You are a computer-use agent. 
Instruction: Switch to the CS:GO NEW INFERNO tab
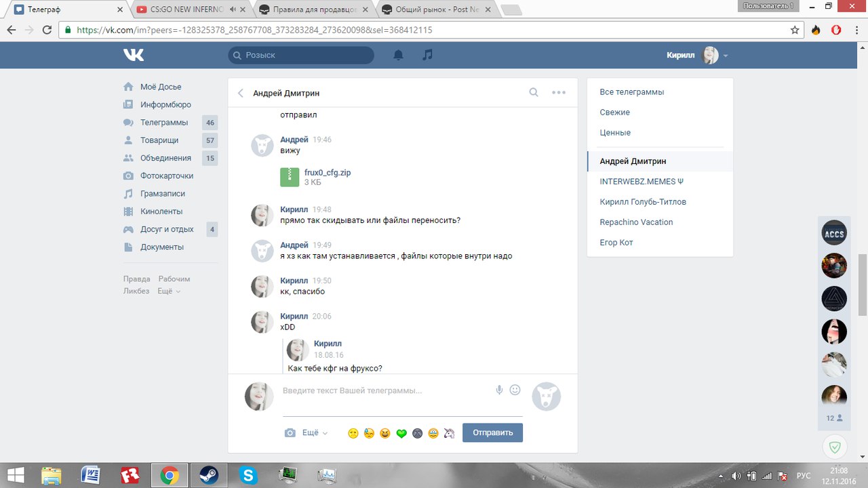click(190, 9)
